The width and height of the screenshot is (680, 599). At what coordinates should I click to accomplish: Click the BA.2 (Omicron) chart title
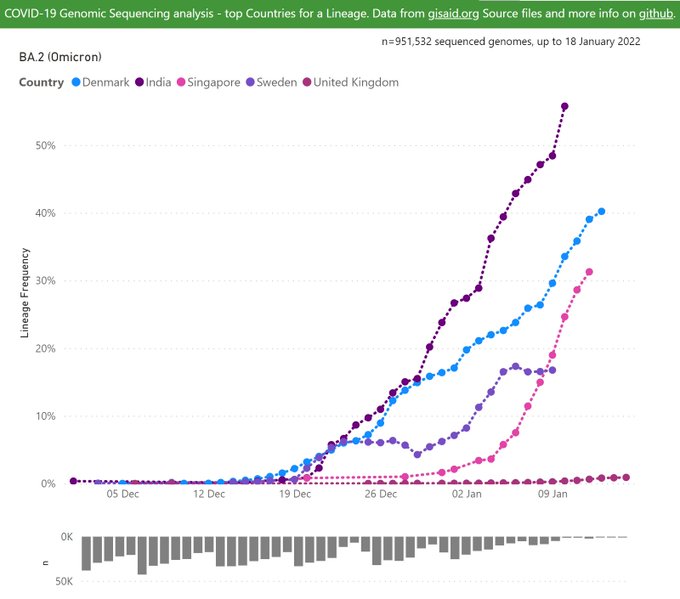60,57
